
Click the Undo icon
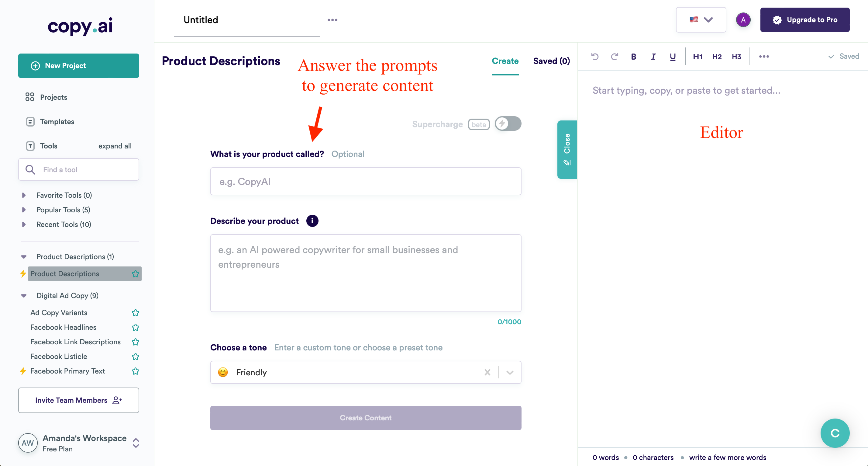tap(594, 56)
